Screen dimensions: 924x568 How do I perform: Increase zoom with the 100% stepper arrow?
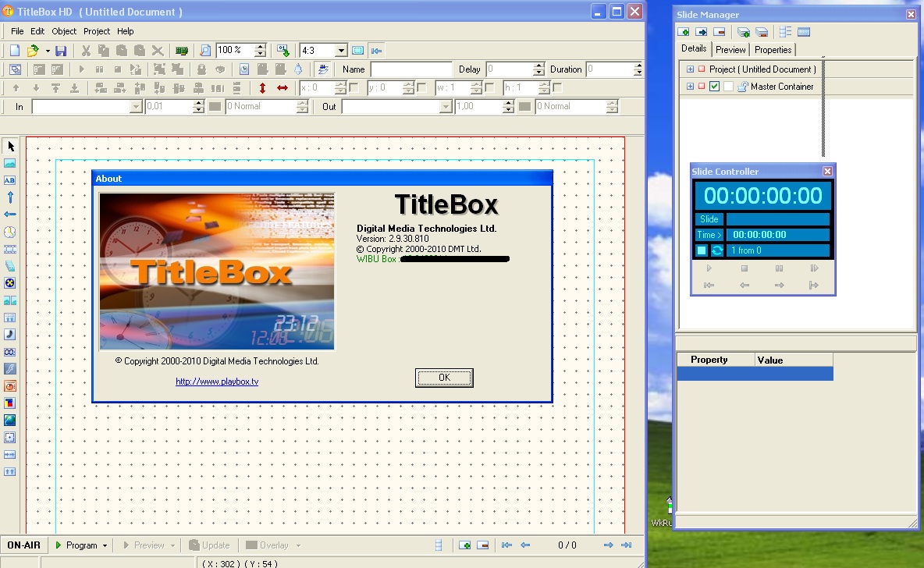(x=260, y=46)
